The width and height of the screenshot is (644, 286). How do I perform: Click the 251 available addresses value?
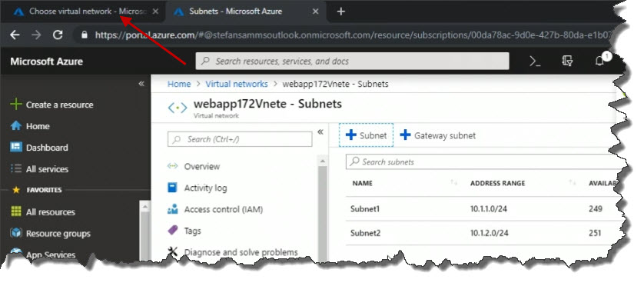coord(595,233)
